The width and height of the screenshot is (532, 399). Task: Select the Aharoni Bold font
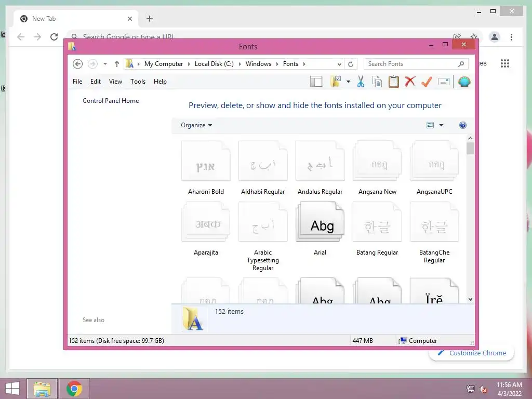tap(206, 168)
